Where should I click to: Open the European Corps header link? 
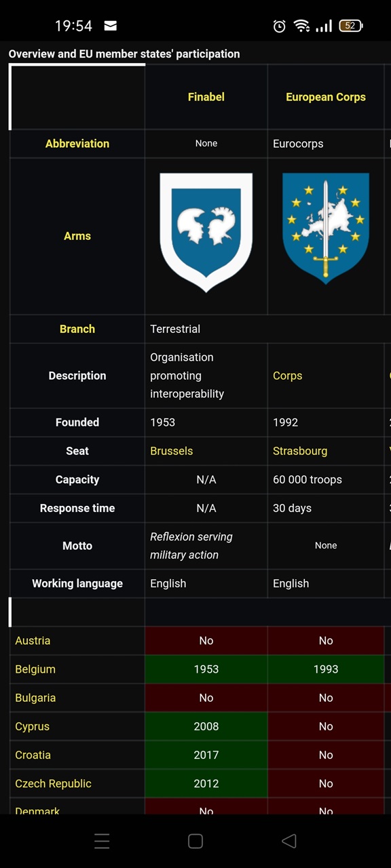click(x=326, y=97)
